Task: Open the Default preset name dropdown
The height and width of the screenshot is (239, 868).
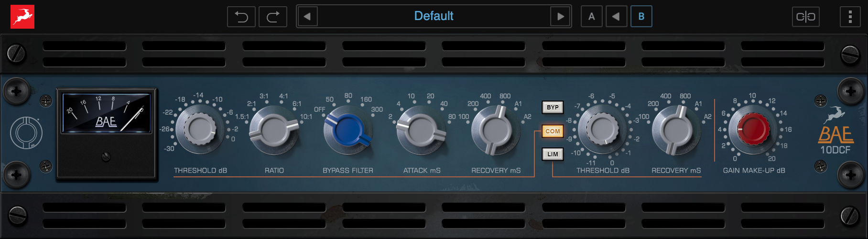Action: coord(434,17)
